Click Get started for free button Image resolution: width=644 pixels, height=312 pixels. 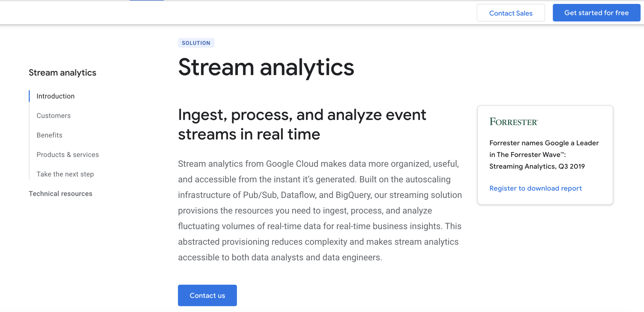[x=596, y=13]
